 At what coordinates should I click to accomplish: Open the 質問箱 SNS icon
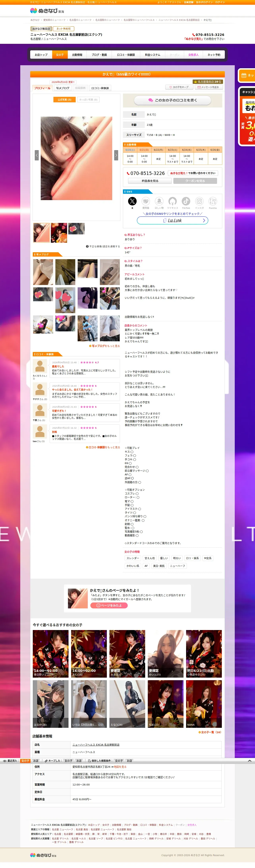146,201
